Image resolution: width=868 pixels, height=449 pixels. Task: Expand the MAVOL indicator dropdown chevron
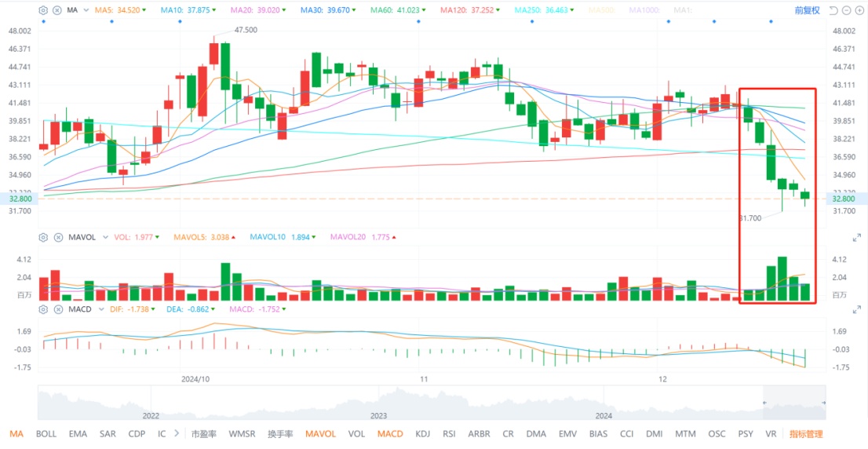click(104, 237)
